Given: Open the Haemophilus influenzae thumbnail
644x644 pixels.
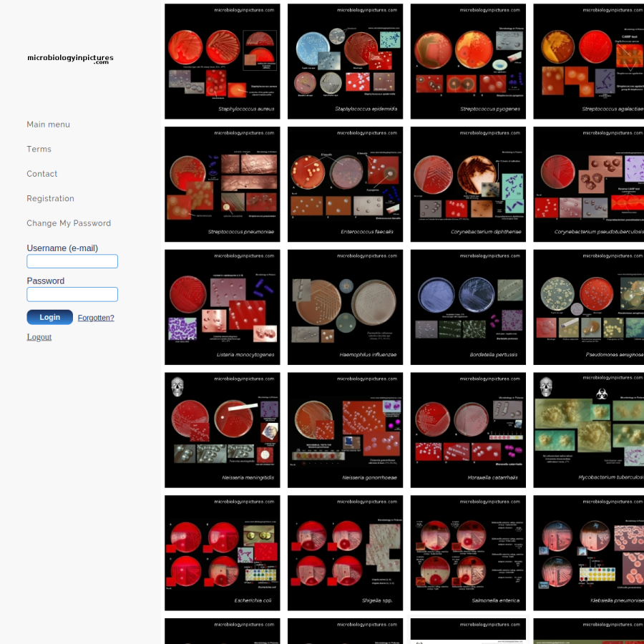Looking at the screenshot, I should pyautogui.click(x=345, y=307).
